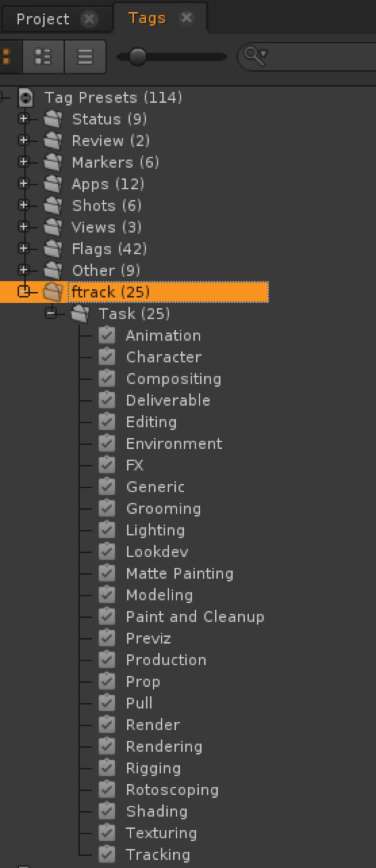This screenshot has height=868, width=376.
Task: Collapse the ftrack folder
Action: 24,292
